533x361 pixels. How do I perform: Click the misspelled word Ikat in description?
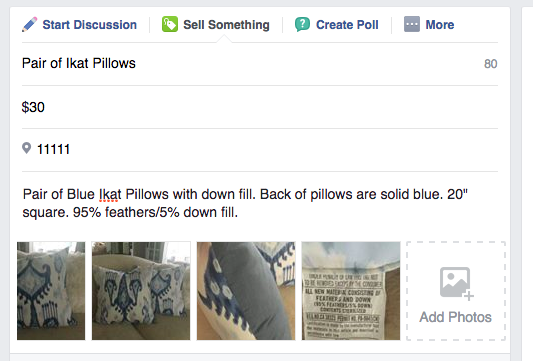point(110,194)
